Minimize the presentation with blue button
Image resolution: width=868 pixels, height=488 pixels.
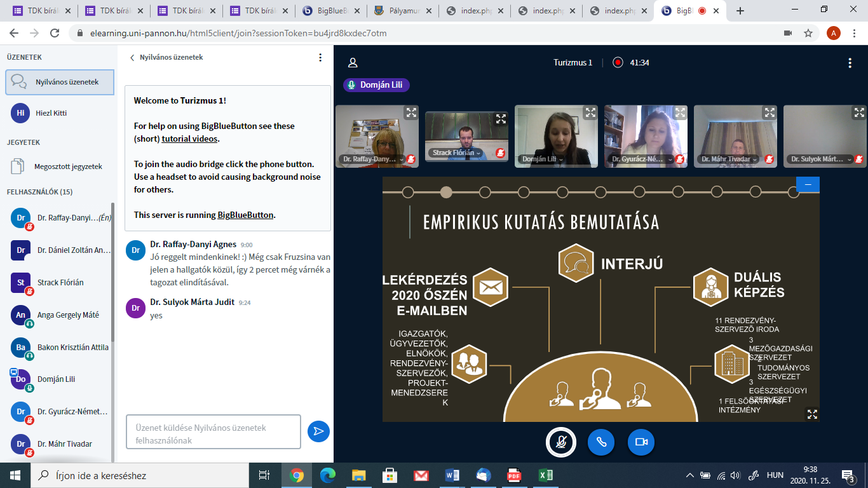[x=808, y=184]
